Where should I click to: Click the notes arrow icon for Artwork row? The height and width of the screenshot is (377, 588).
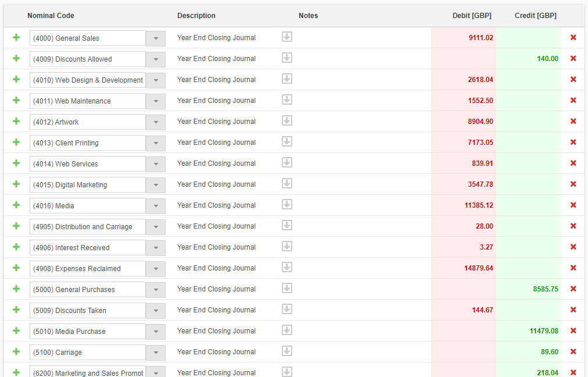pyautogui.click(x=287, y=121)
